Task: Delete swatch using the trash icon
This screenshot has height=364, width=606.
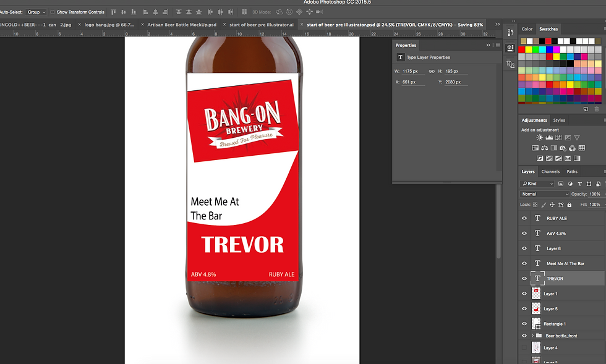Action: (x=596, y=109)
